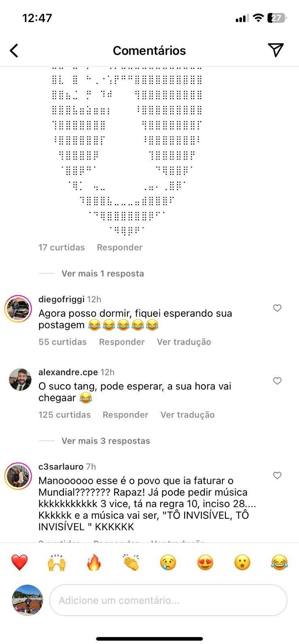Image resolution: width=299 pixels, height=644 pixels.
Task: Insert the heart-eyes emoji
Action: click(x=205, y=562)
